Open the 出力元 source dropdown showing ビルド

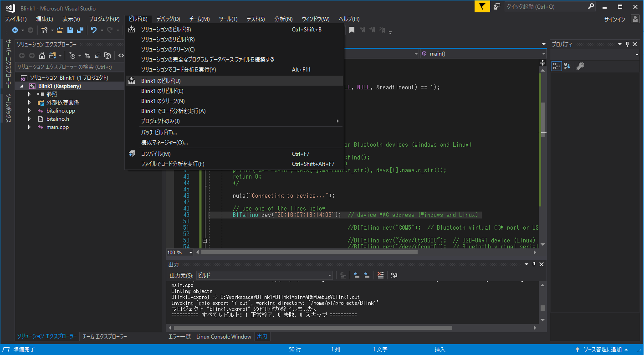pos(265,275)
